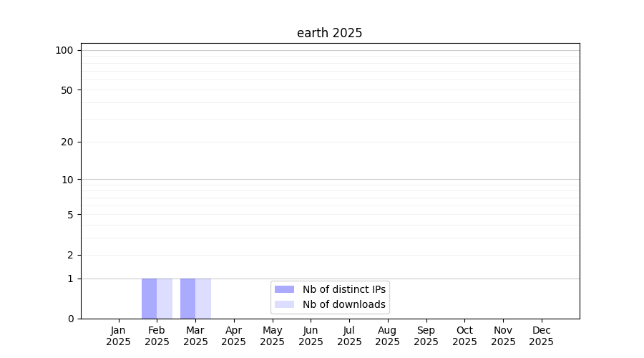Screen dimensions: 644x358
Task: Select the February distinct IPs bar
Action: coord(149,299)
